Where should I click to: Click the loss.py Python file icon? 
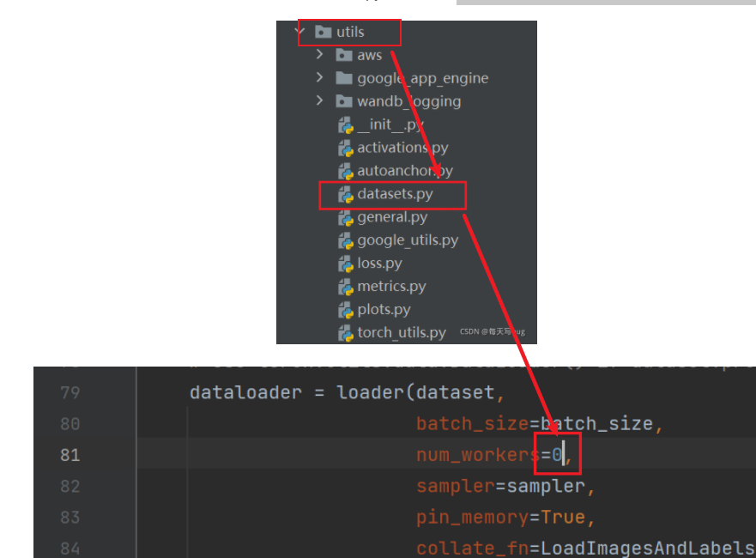[346, 264]
